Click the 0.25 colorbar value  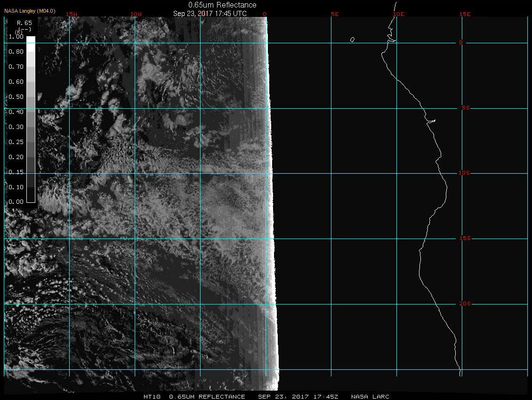(16, 142)
